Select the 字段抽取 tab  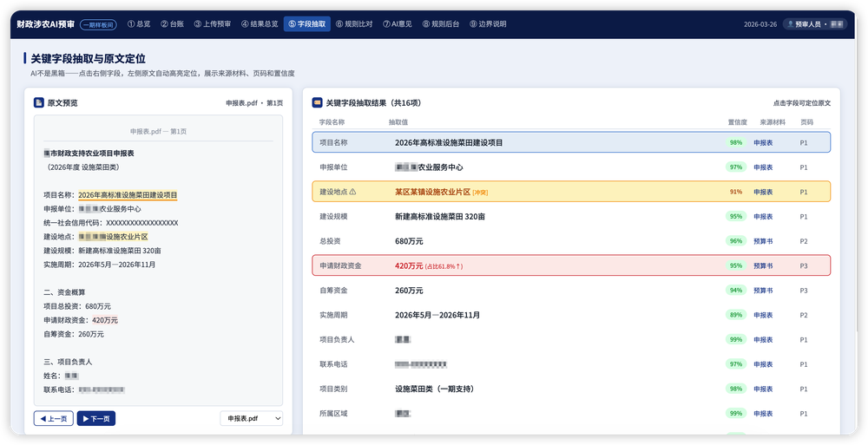[307, 23]
